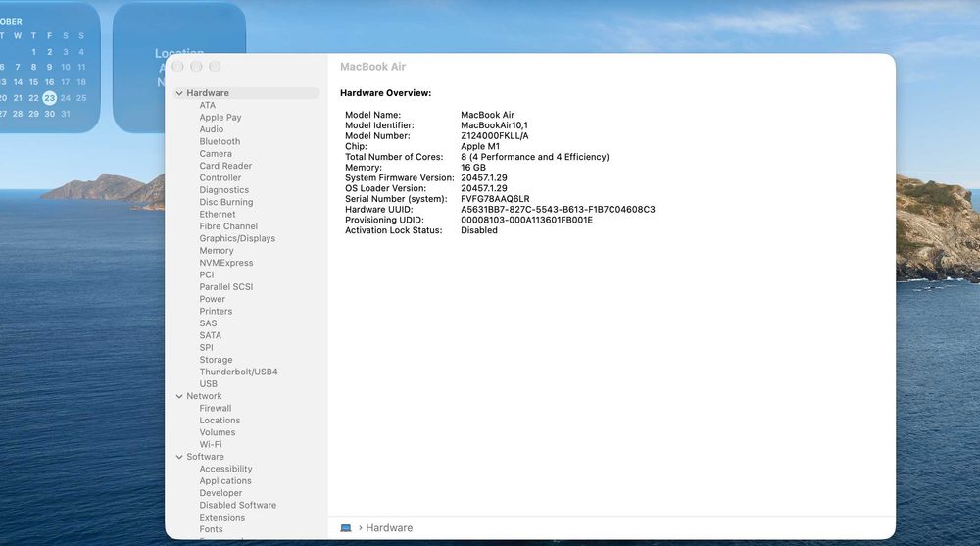Click the Model Identifier MacBookAir10,1

click(494, 125)
